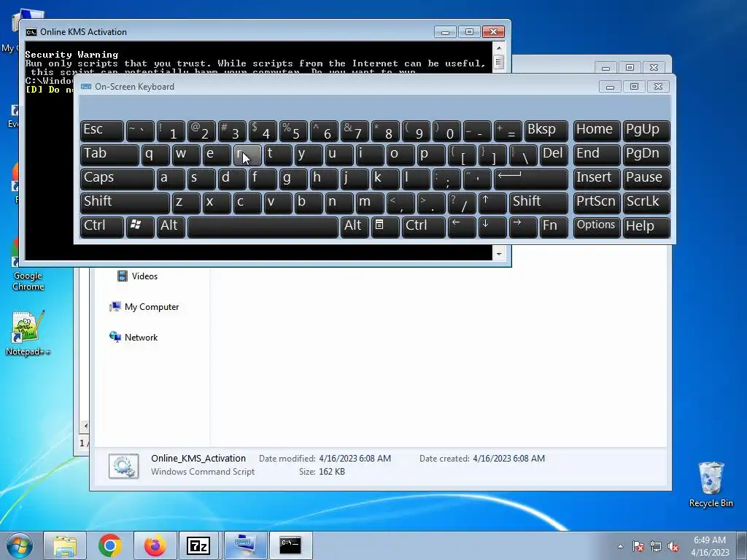
Task: Click the Insert key
Action: (x=597, y=179)
